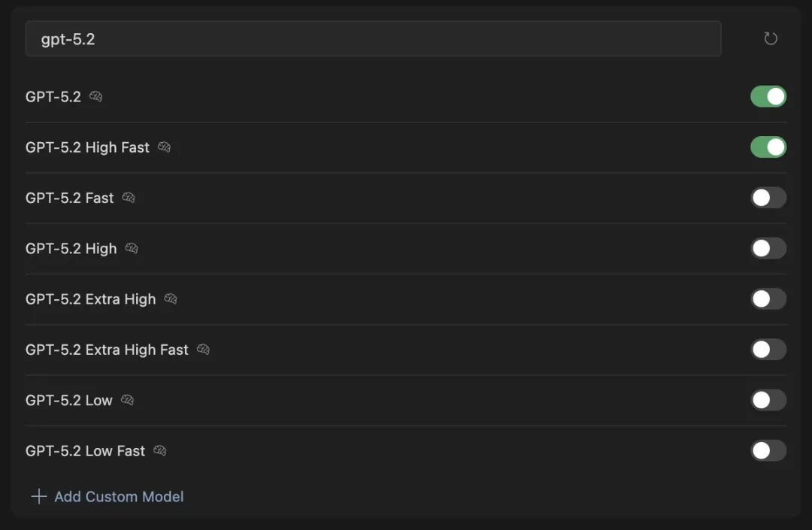Click brain icon next to GPT-5.2 Extra High Fast

click(x=203, y=350)
